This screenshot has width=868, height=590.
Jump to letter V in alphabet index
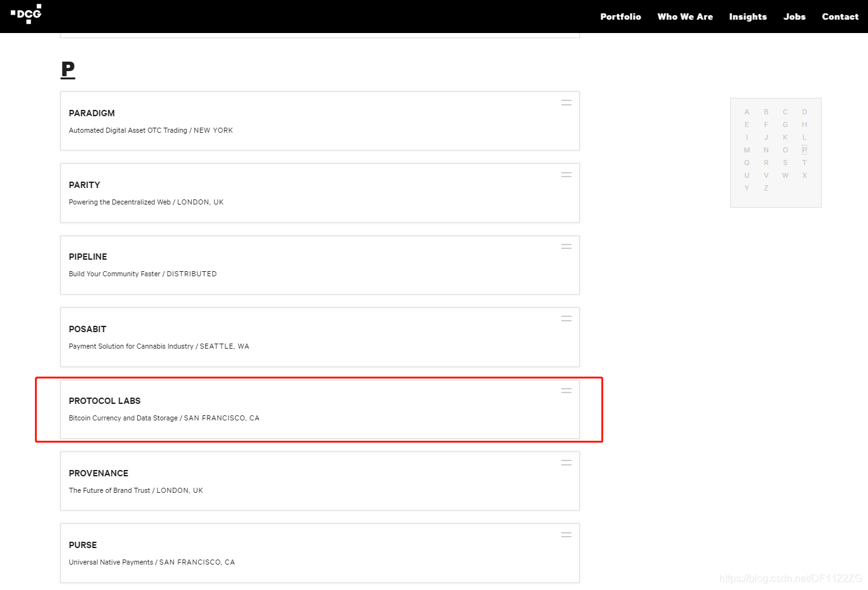tap(766, 175)
